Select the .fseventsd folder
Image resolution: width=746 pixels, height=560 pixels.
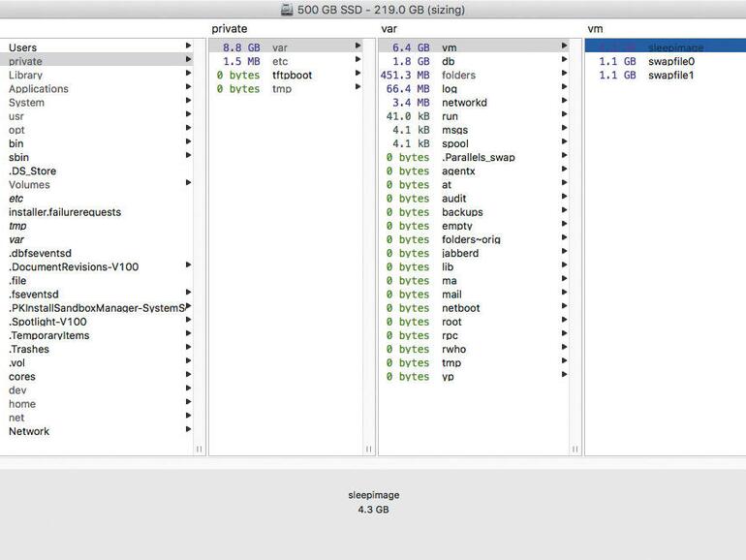tap(97, 295)
